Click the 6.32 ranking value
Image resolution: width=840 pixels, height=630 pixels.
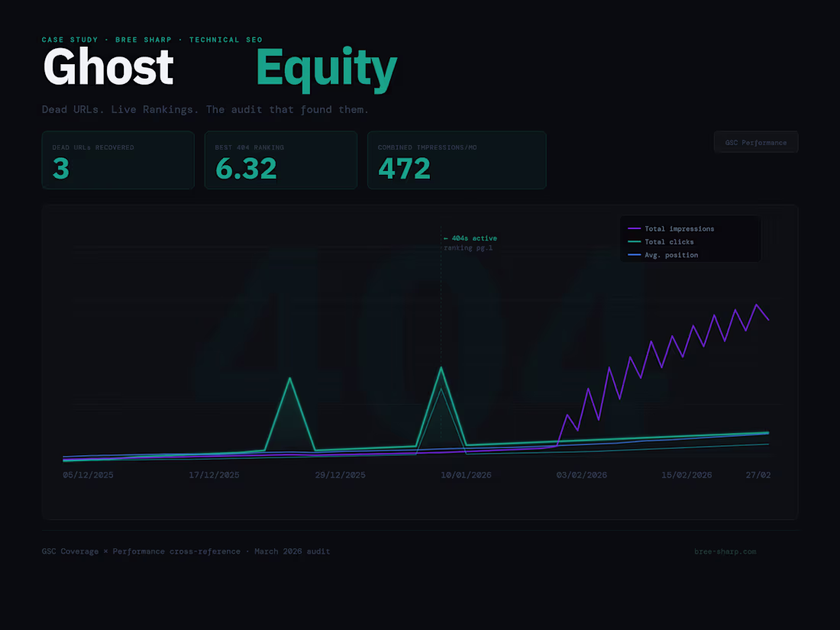[246, 169]
